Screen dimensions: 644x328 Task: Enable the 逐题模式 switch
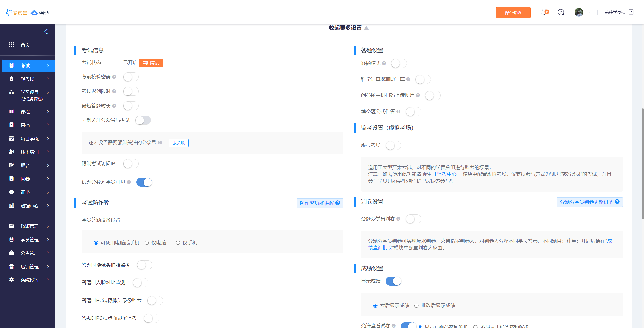[399, 63]
